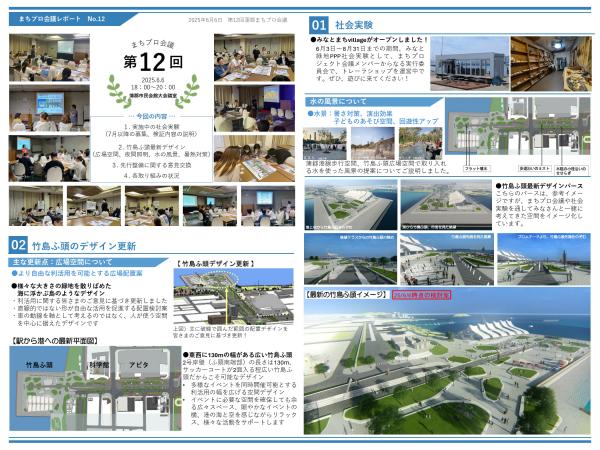The image size is (600, 450).
Task: Click the '竹島ふ頭' label on the plan map
Action: point(39,365)
